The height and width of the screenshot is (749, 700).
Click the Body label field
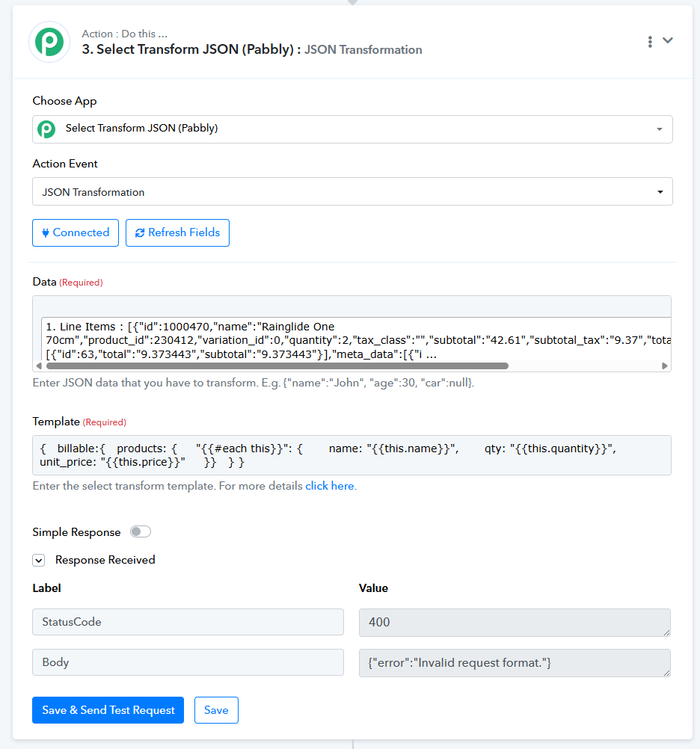pos(188,662)
